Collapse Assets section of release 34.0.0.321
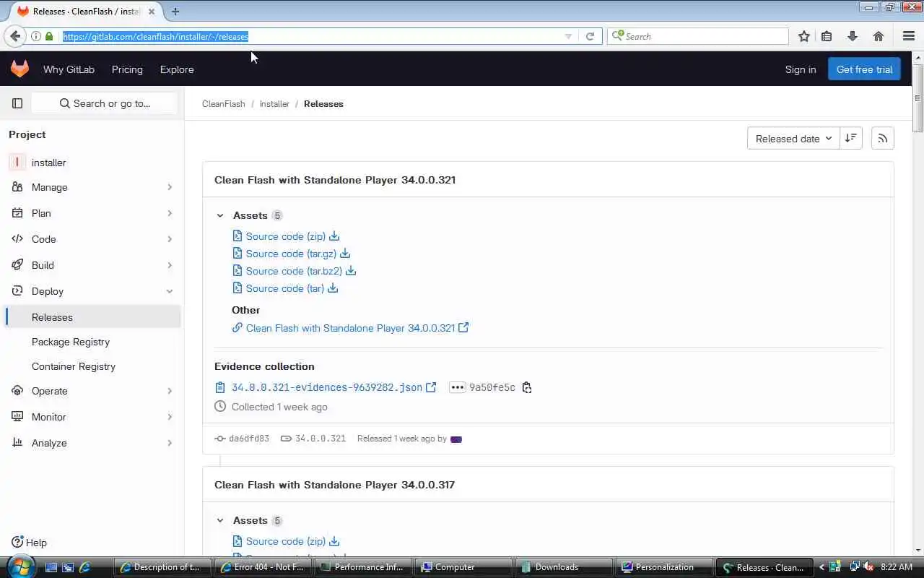Screen dimensions: 924x578 pyautogui.click(x=220, y=215)
